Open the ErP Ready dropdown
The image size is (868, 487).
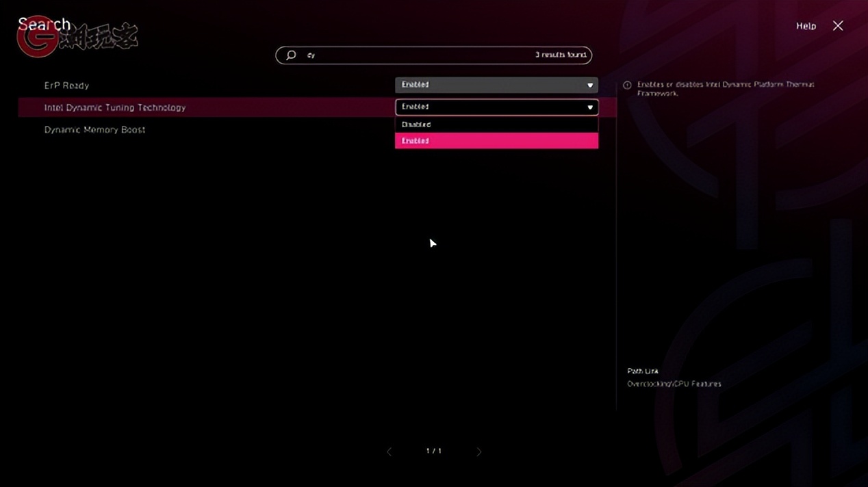point(496,85)
